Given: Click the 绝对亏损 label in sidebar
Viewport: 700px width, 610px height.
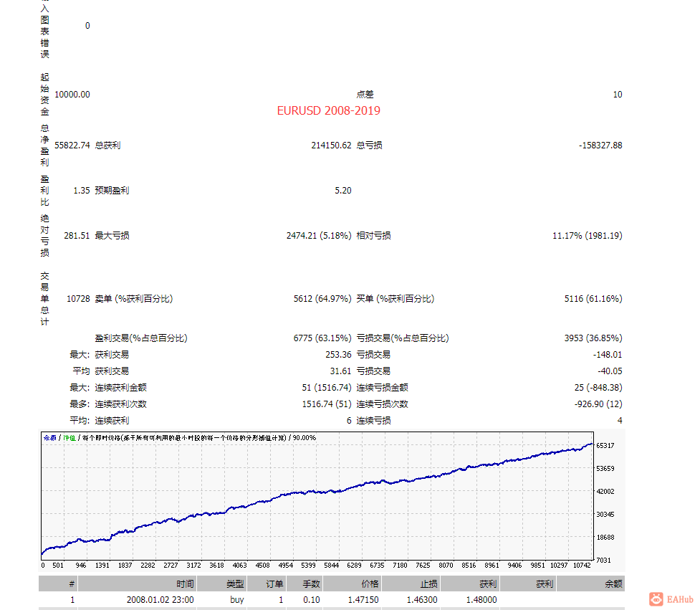Looking at the screenshot, I should [44, 235].
